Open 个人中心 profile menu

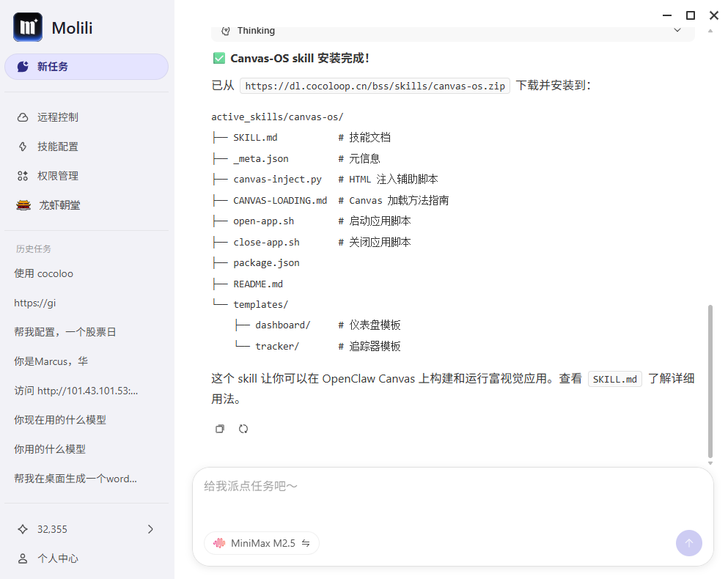pyautogui.click(x=57, y=558)
